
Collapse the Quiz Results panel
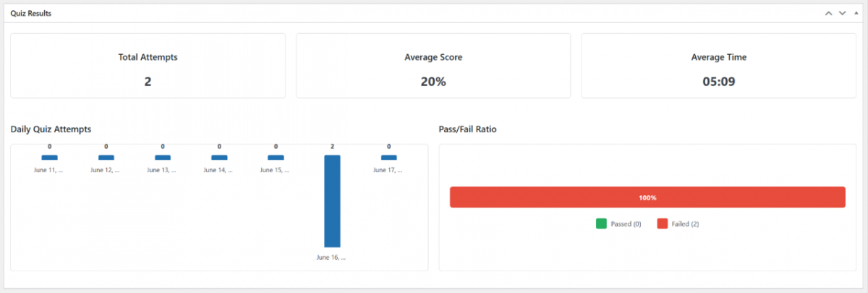[x=856, y=13]
